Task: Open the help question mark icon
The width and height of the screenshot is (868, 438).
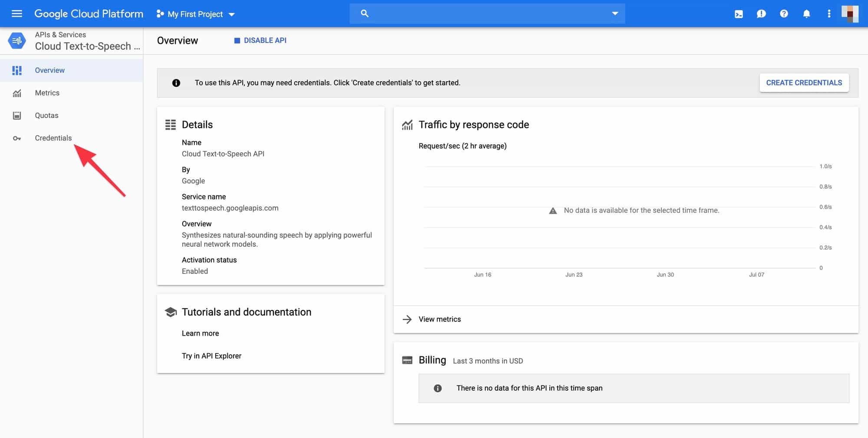Action: [784, 14]
